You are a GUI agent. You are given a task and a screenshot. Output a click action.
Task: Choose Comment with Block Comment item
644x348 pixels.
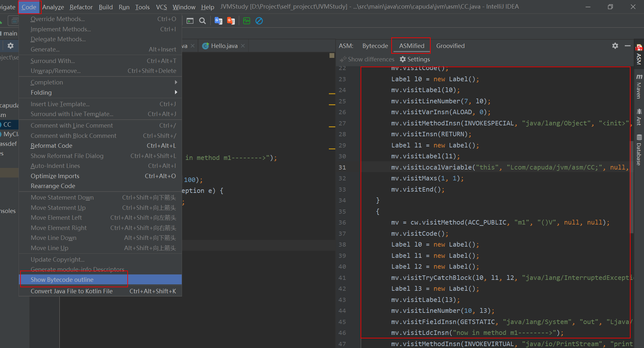tap(100, 136)
